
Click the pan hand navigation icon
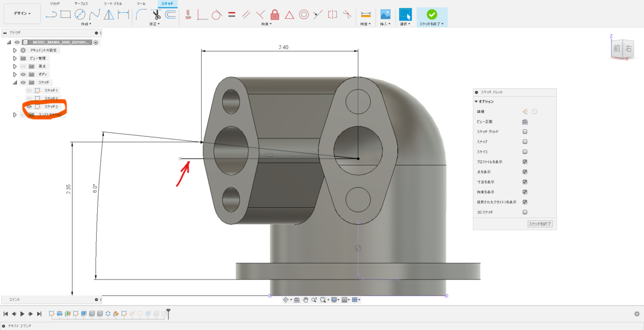click(x=305, y=300)
